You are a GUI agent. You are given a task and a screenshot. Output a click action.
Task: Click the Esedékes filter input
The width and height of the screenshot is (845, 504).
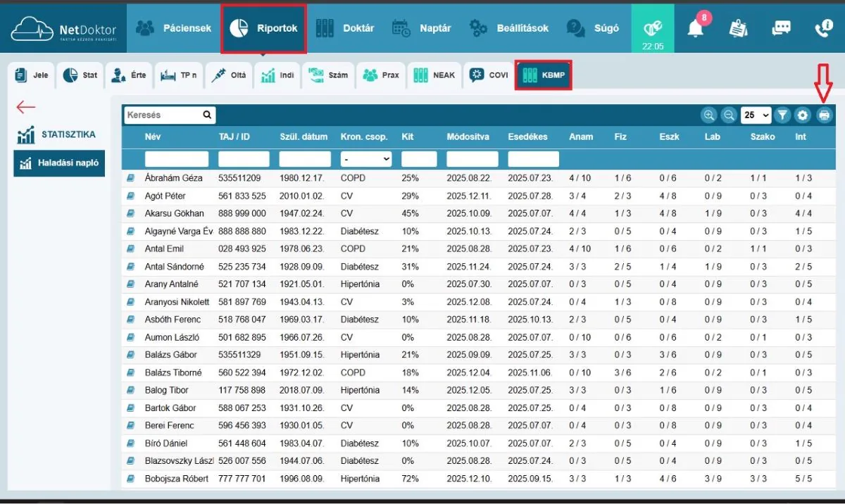533,159
